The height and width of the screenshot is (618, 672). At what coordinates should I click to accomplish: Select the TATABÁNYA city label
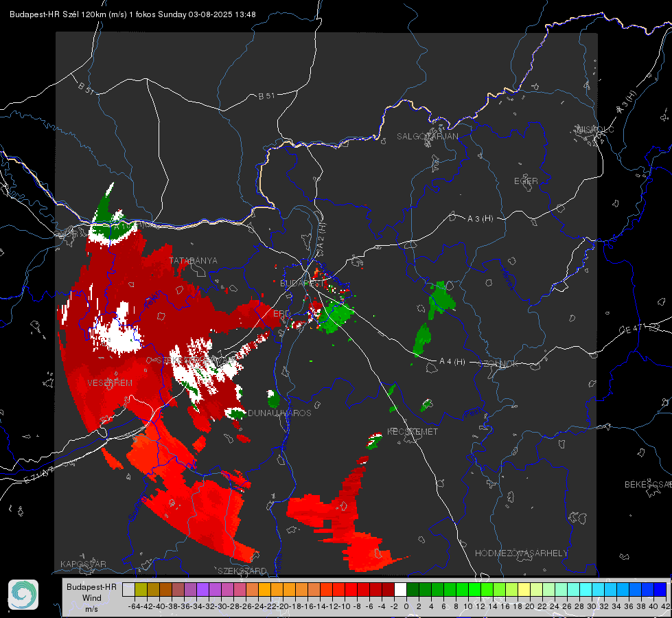tap(194, 260)
